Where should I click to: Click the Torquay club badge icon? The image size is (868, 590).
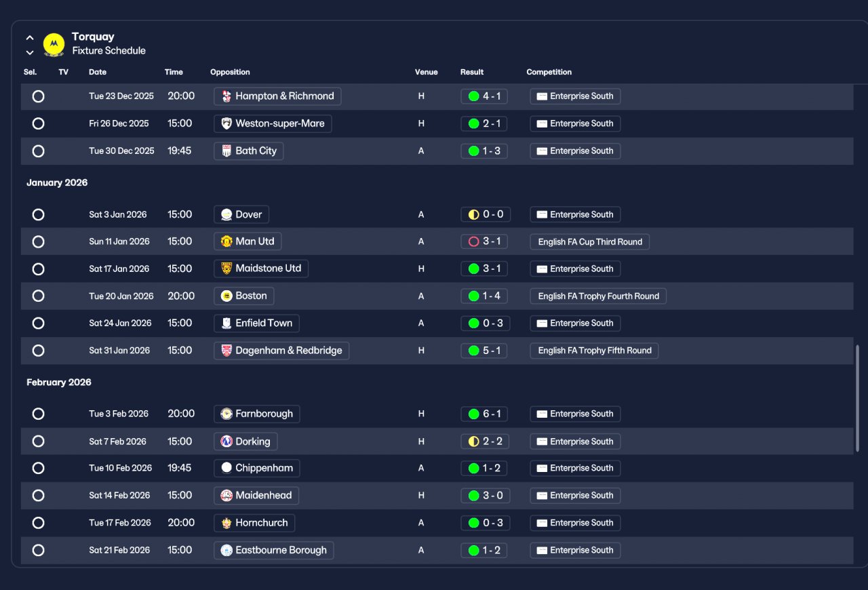click(x=54, y=44)
